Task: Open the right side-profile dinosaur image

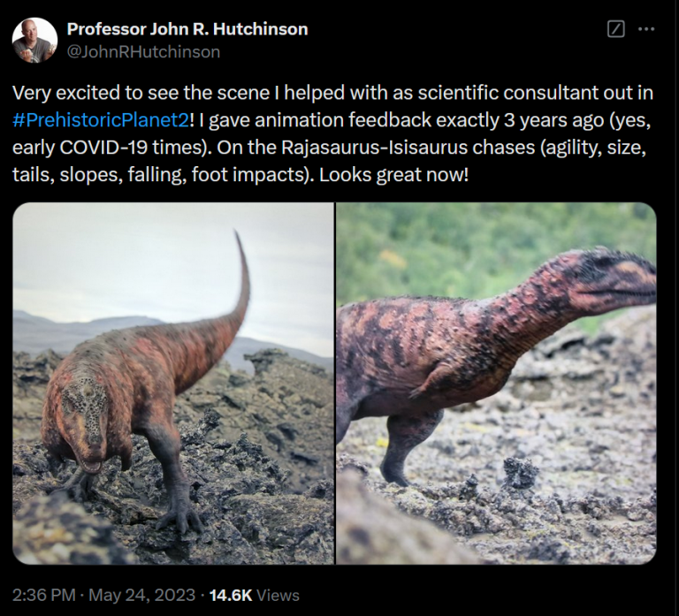Action: (x=496, y=384)
